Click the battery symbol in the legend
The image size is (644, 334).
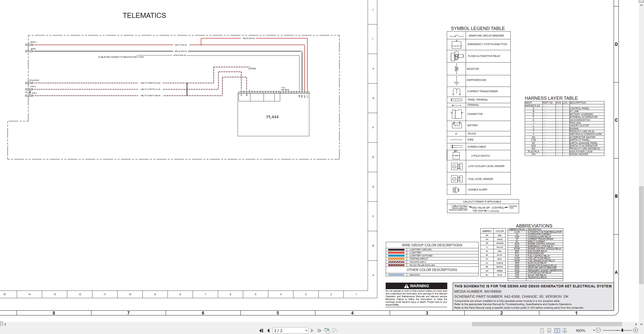point(456,125)
